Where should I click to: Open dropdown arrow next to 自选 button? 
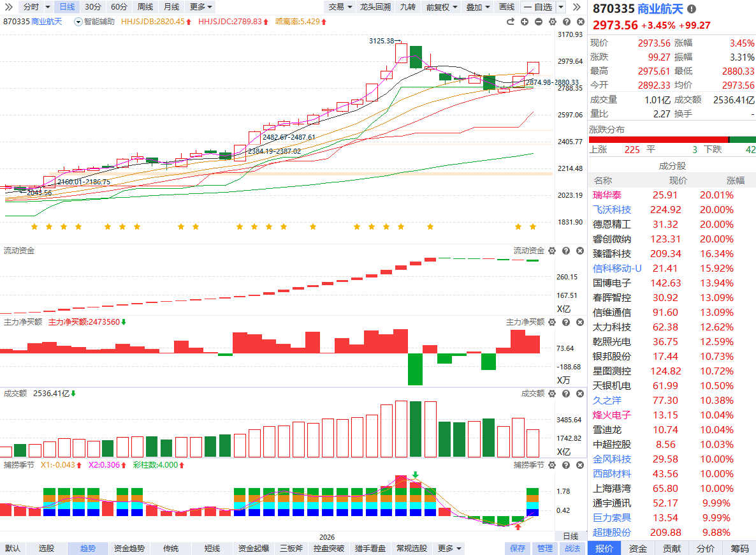click(x=561, y=7)
